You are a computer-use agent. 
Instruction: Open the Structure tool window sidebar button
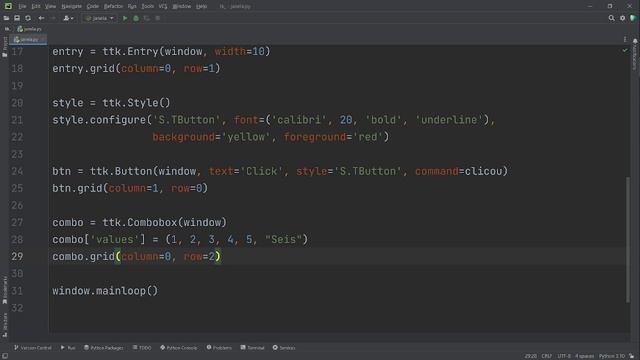pos(4,324)
